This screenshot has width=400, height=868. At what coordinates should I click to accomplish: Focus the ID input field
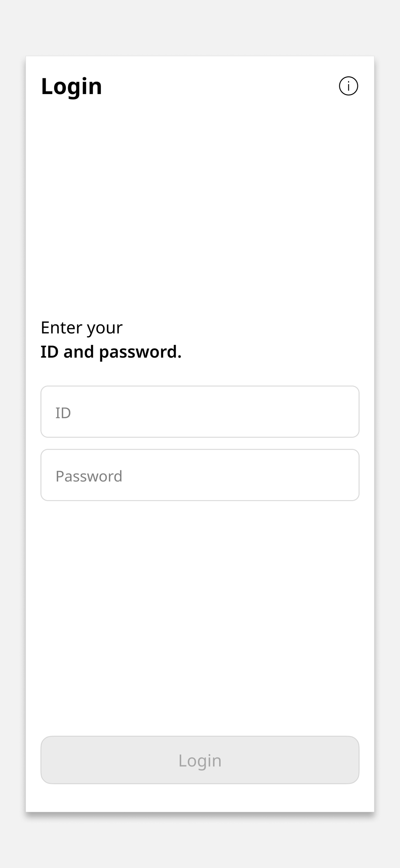200,412
